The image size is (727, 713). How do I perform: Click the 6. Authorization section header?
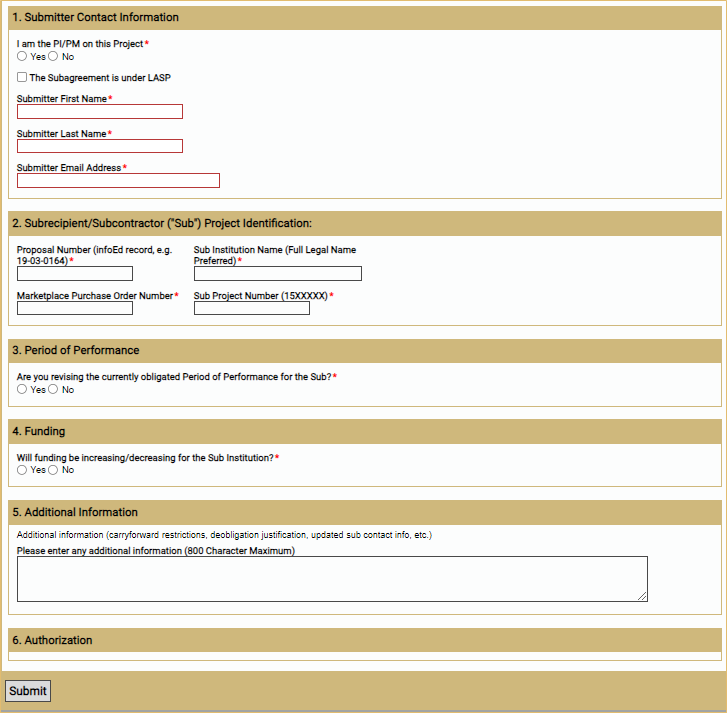tap(364, 640)
